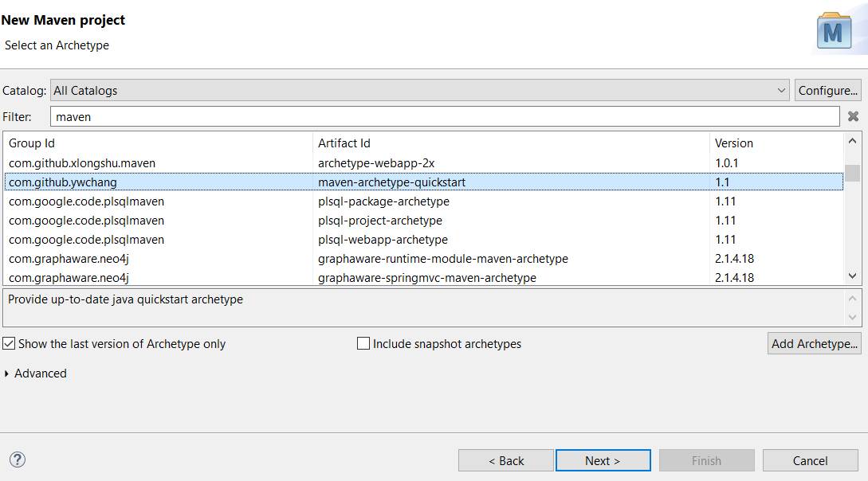Viewport: 868px width, 481px height.
Task: Select the plsql-package-archetype row
Action: click(423, 201)
